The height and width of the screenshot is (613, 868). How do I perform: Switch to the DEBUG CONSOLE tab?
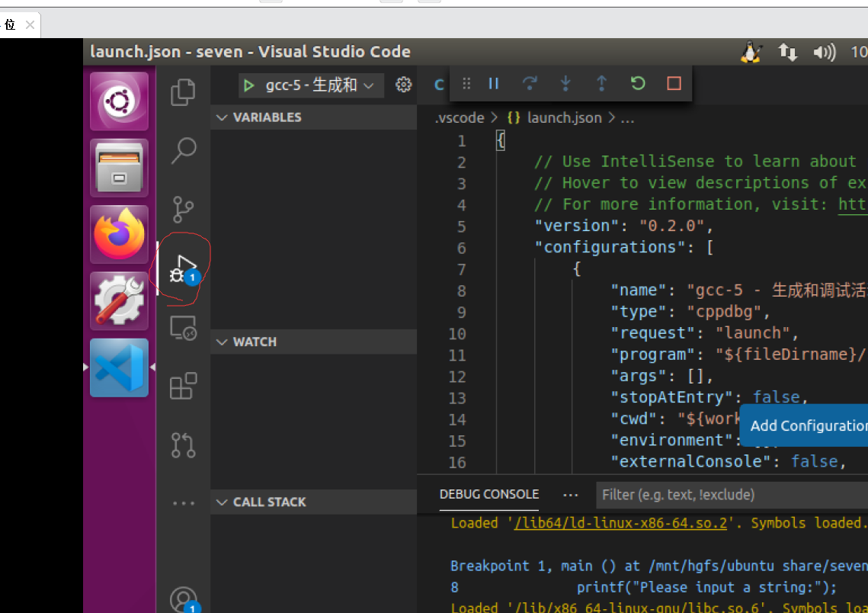click(488, 494)
